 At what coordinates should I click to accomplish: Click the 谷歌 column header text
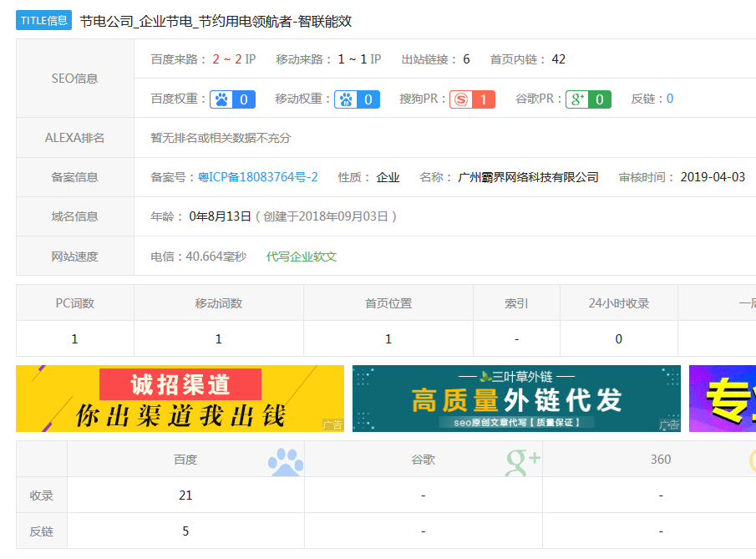click(423, 460)
